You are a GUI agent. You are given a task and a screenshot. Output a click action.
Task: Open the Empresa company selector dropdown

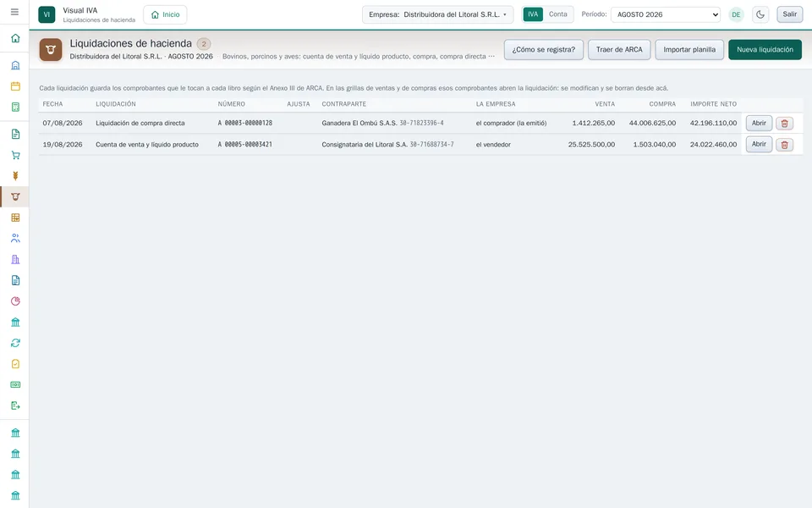click(437, 14)
